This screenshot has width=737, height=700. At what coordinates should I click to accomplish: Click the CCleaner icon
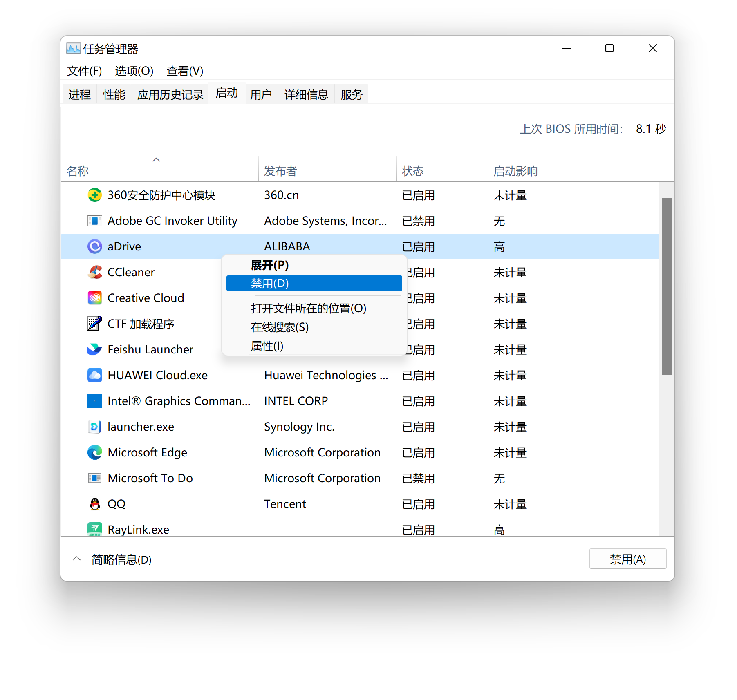(95, 272)
